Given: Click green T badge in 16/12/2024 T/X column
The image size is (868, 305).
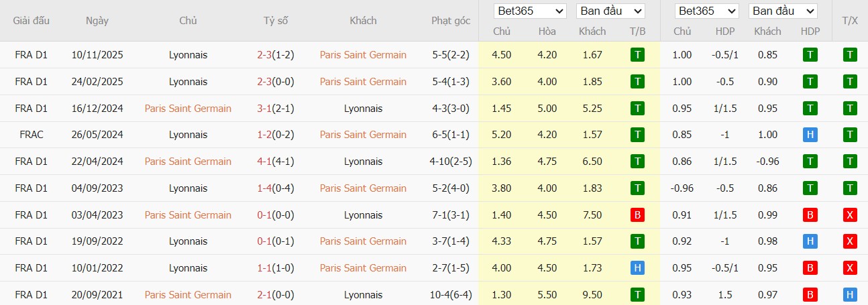Looking at the screenshot, I should tap(850, 109).
